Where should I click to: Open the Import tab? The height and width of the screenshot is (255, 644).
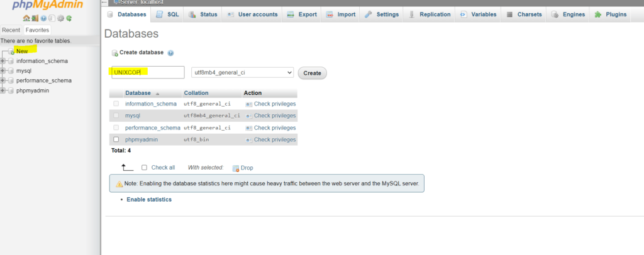[x=341, y=14]
